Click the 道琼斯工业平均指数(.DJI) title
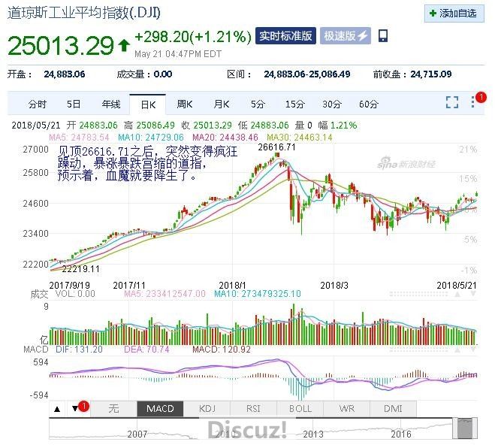 tap(84, 14)
